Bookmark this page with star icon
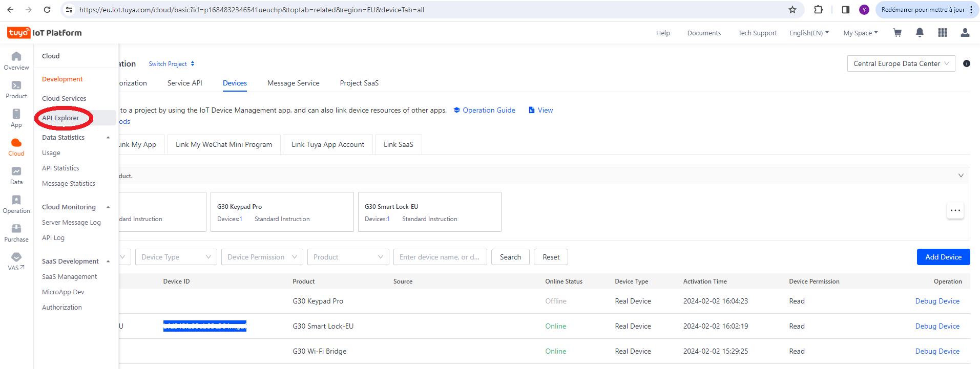This screenshot has width=980, height=369. point(793,10)
